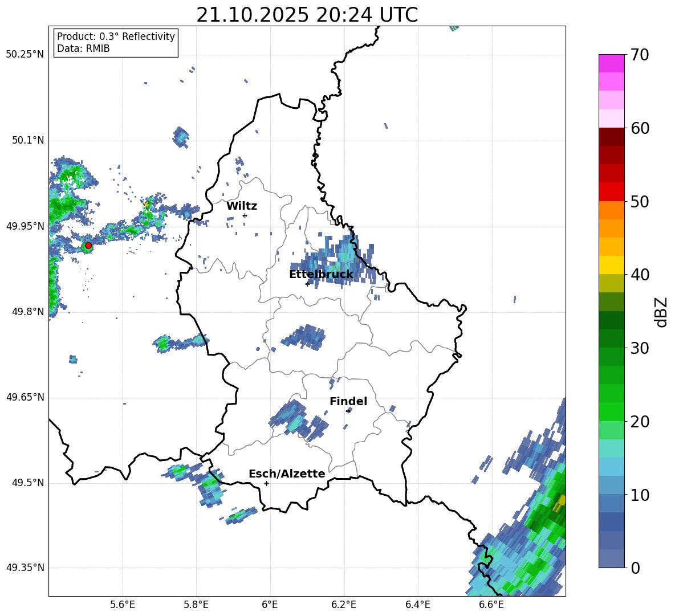Click the dBZ colorbar axis label
The image size is (675, 616).
click(x=661, y=312)
